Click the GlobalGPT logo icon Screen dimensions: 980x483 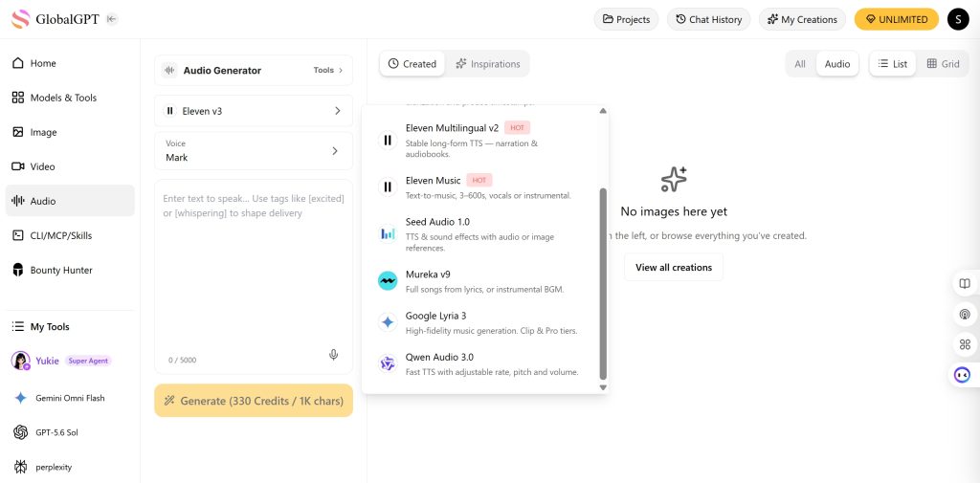click(21, 19)
